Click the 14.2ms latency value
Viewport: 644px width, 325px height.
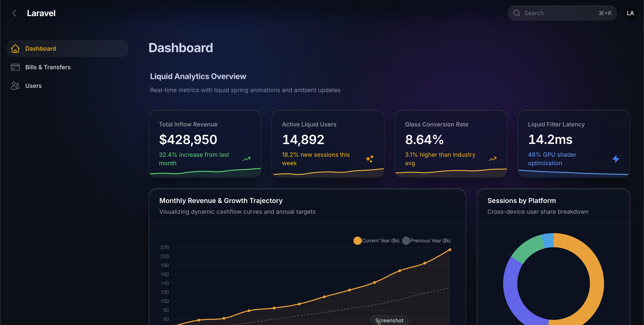[x=550, y=139]
